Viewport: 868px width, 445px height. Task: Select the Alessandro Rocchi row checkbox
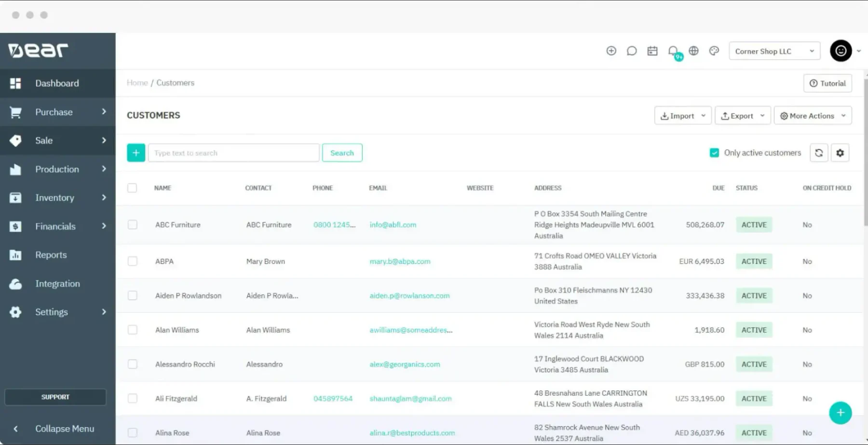click(133, 364)
